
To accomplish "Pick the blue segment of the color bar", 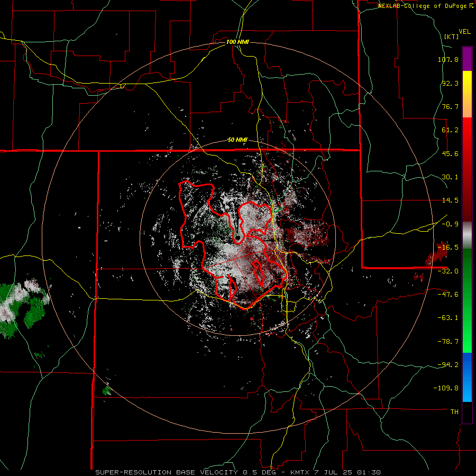I will [x=467, y=377].
